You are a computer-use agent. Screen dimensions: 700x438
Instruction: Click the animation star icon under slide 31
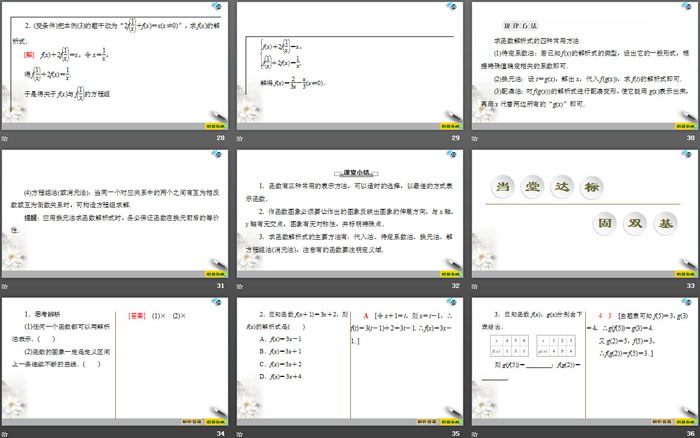(4, 286)
